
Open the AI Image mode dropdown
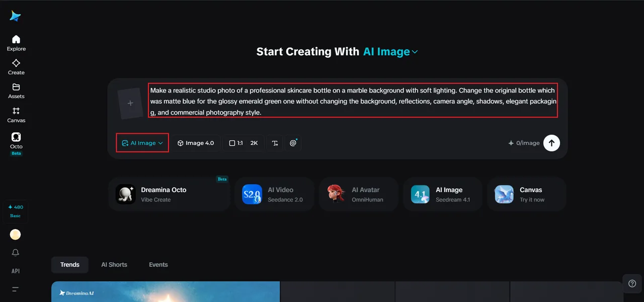(x=142, y=143)
